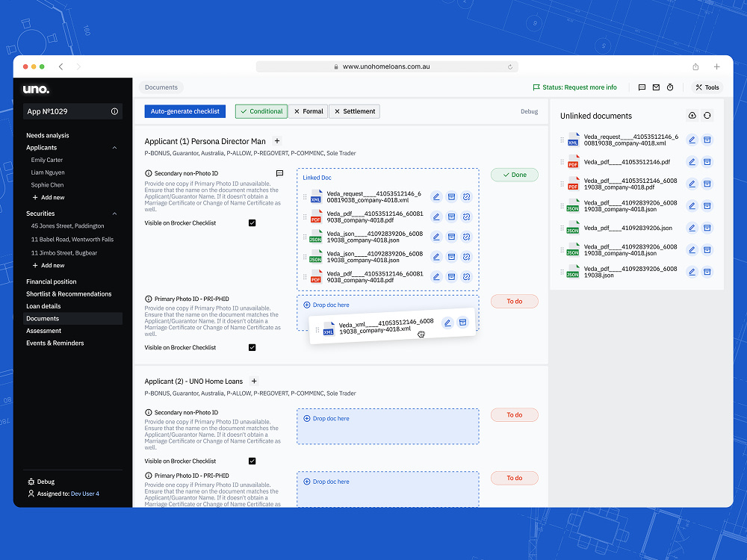Toggle the Settlement filter

[354, 111]
